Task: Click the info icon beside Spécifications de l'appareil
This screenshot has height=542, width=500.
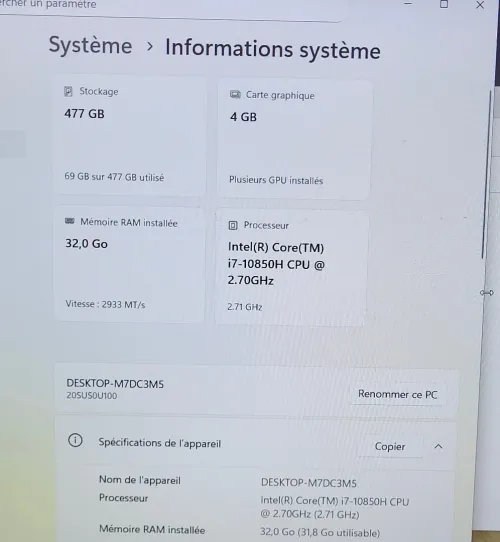Action: pos(75,440)
